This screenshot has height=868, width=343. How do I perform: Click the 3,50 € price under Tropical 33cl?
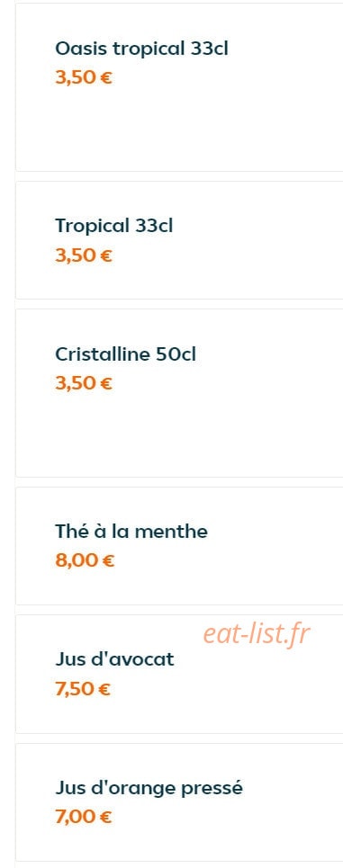pos(83,255)
